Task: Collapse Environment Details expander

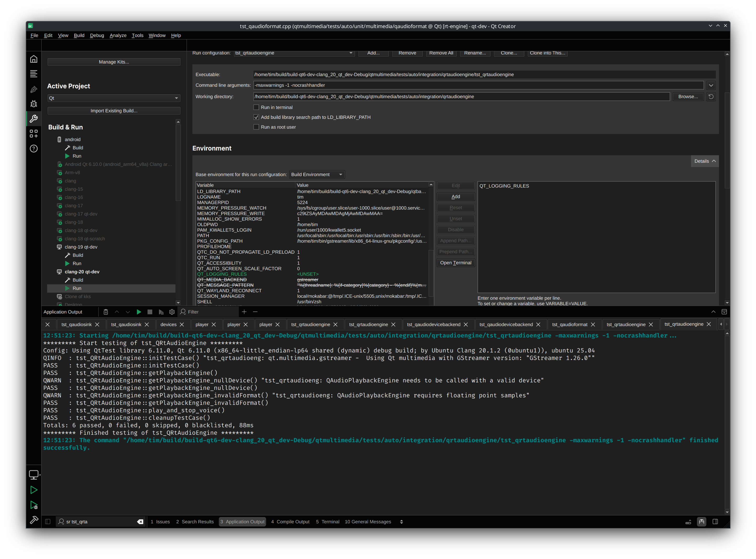Action: tap(705, 161)
